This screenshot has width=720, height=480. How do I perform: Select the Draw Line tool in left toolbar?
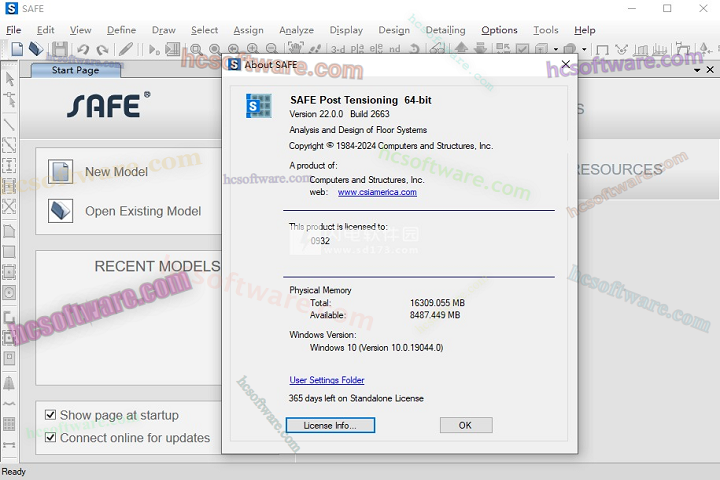click(x=9, y=124)
